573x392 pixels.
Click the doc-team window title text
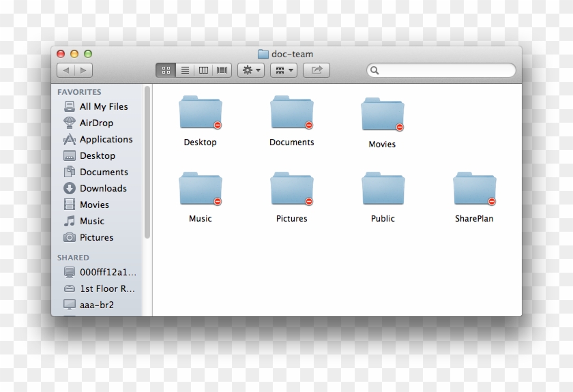pyautogui.click(x=293, y=54)
